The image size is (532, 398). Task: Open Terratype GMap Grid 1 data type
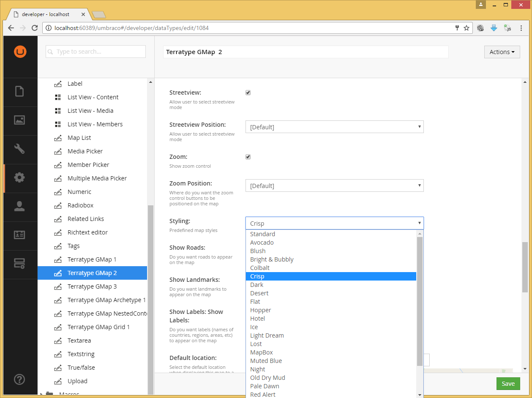(98, 327)
